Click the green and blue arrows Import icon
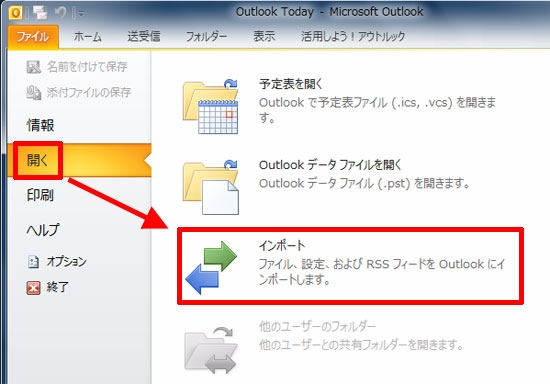This screenshot has width=550, height=384. (211, 267)
